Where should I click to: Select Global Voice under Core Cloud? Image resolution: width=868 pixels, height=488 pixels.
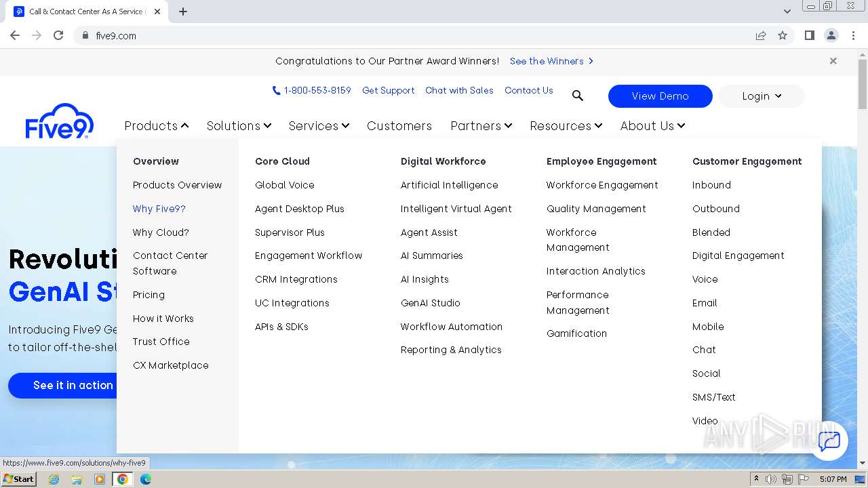(x=285, y=185)
